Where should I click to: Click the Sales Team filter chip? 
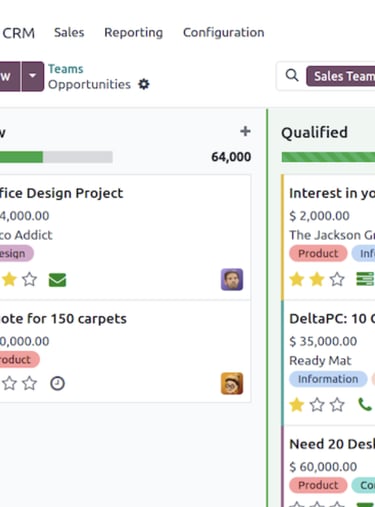pos(341,76)
